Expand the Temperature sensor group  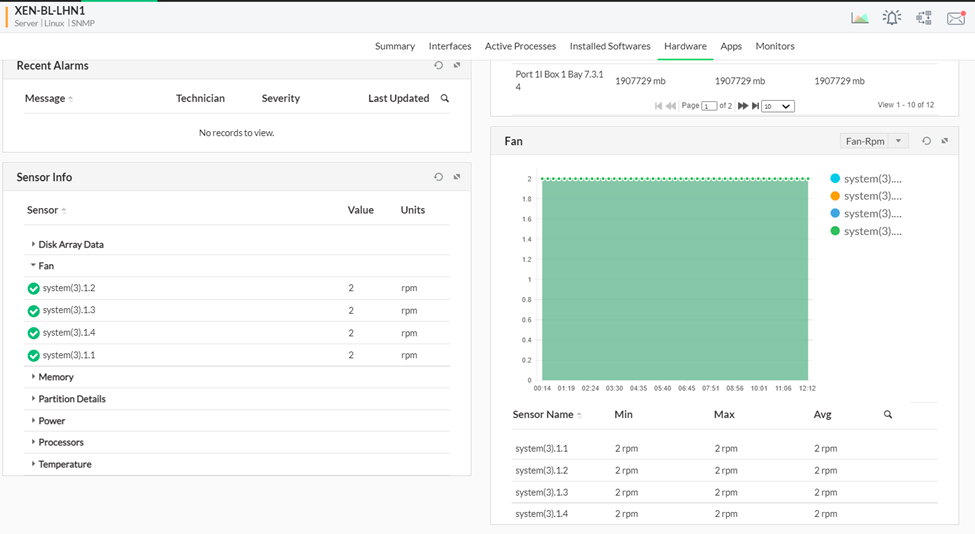point(64,464)
